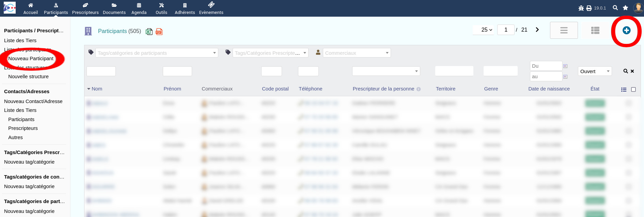Open the 'Du' date picker calendar

pos(565,66)
